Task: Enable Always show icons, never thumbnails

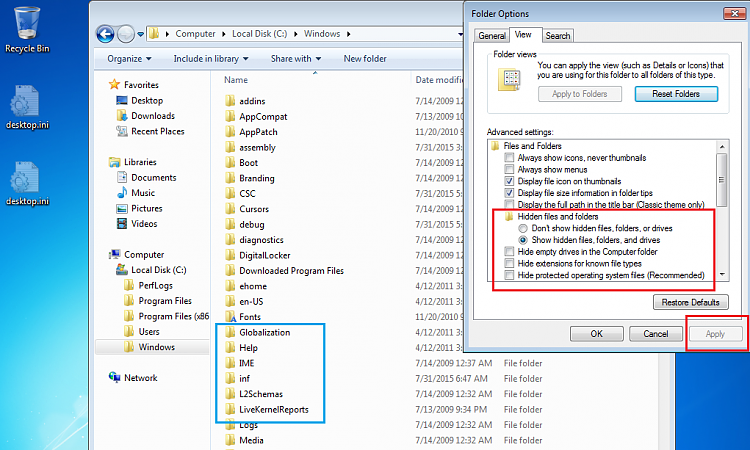Action: [509, 158]
